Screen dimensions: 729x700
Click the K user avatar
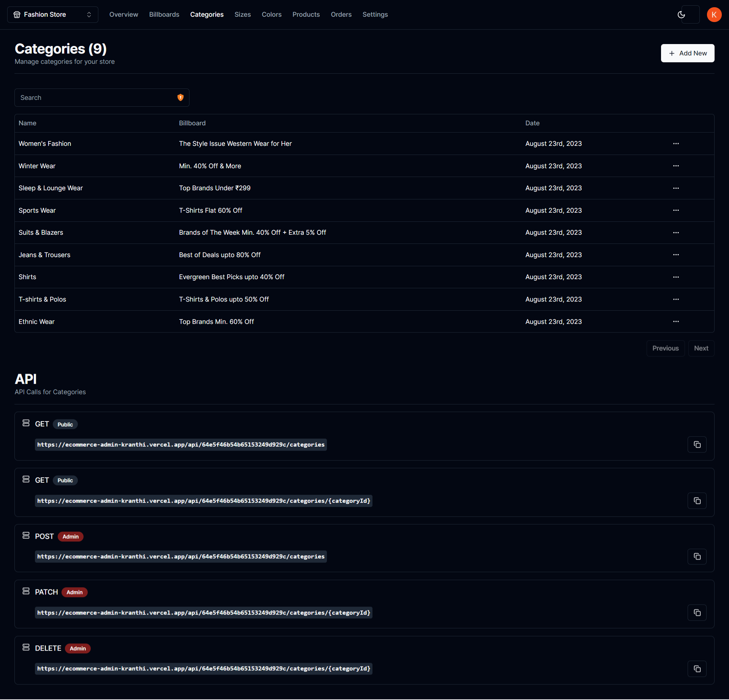tap(715, 14)
